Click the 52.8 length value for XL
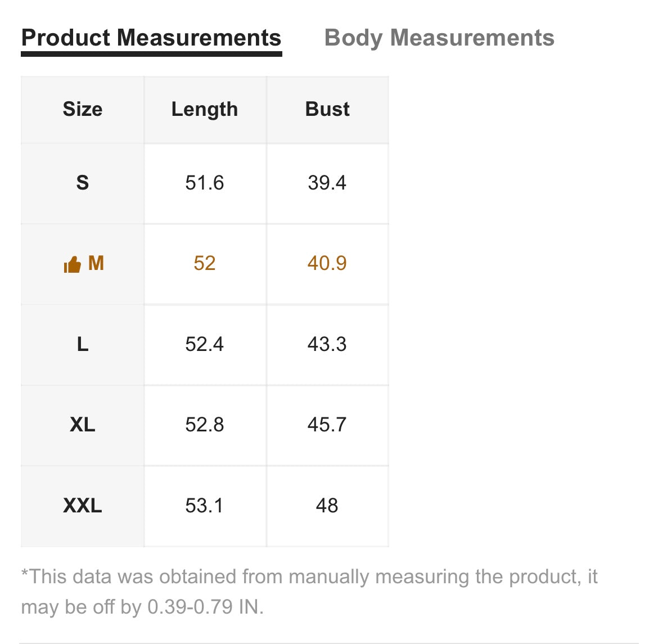Image resolution: width=658 pixels, height=644 pixels. [205, 425]
